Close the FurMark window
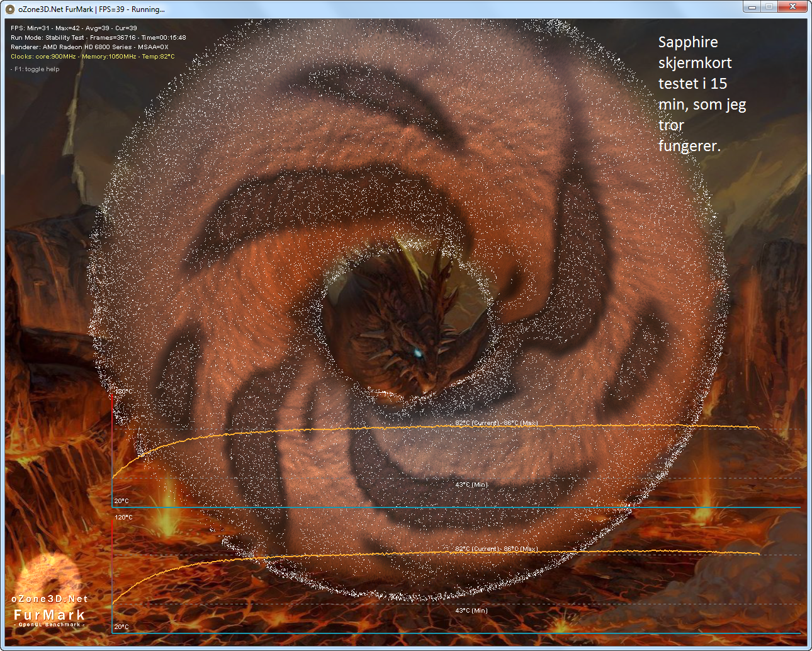Viewport: 812px width, 651px height. click(x=792, y=7)
